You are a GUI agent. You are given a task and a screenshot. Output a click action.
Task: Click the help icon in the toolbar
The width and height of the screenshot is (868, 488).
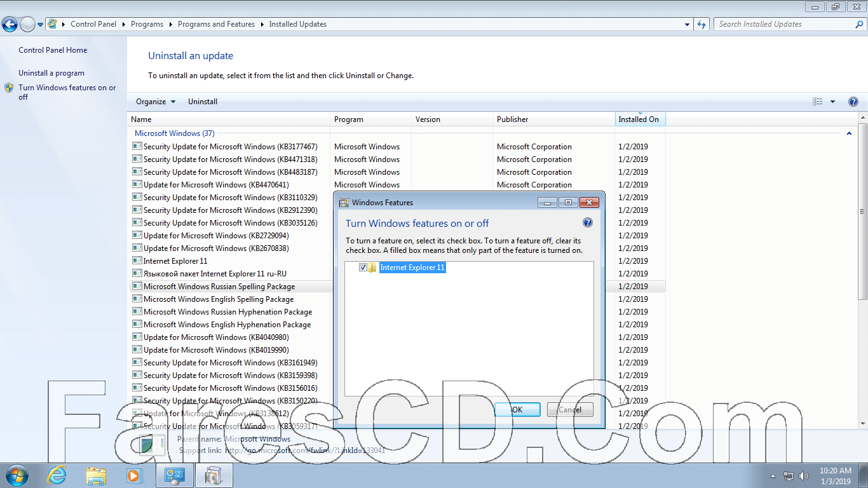coord(853,102)
